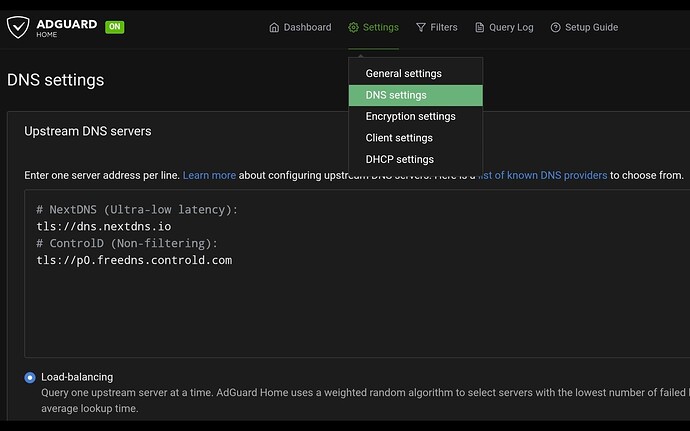The height and width of the screenshot is (431, 690).
Task: Place cursor on tls://p0.freedns.controld.com line
Action: 133,260
